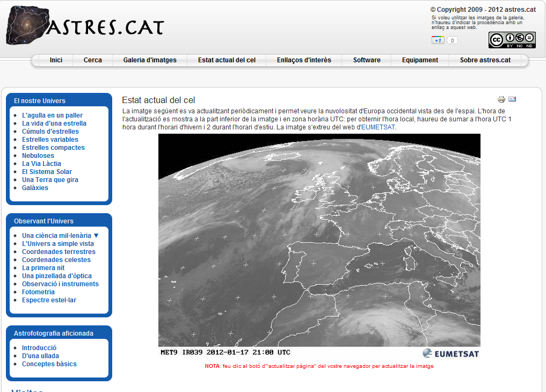Viewport: 546px width, 392px height.
Task: Open the Creative Commons license badge
Action: pos(512,40)
